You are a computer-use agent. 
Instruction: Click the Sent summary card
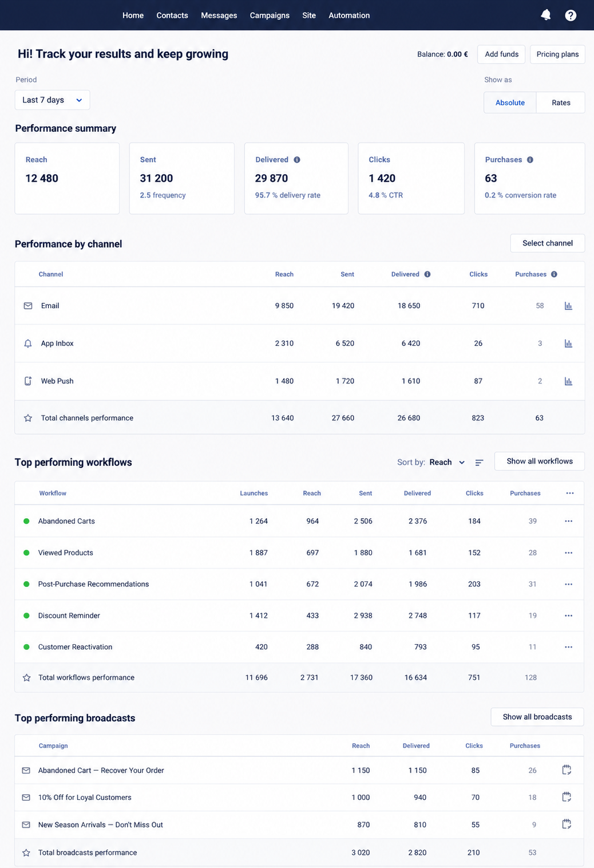point(182,178)
